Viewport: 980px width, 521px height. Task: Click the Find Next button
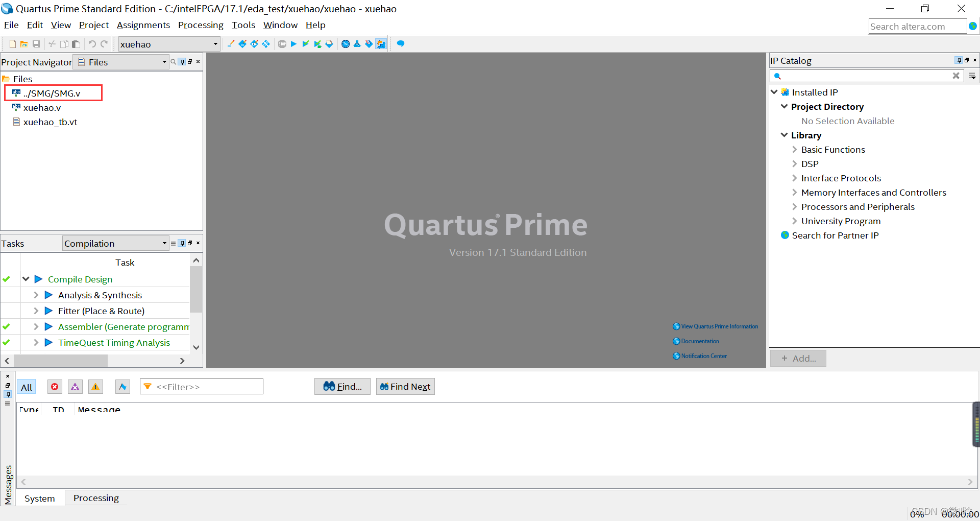pos(405,387)
